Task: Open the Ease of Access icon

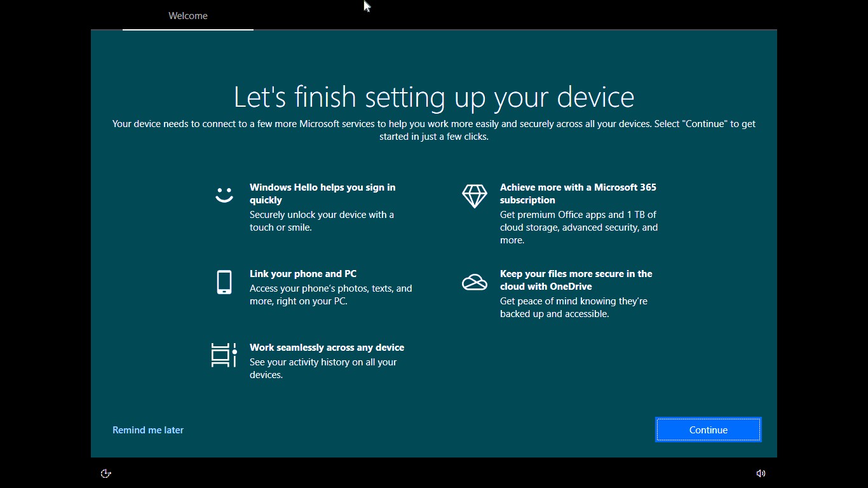Action: click(x=106, y=473)
